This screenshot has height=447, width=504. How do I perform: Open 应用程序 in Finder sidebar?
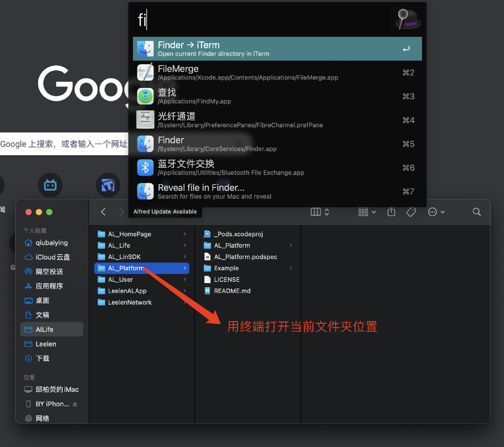(52, 286)
